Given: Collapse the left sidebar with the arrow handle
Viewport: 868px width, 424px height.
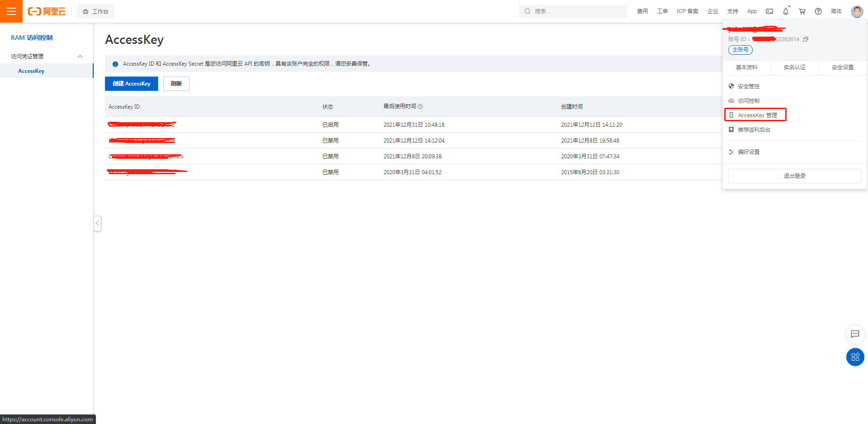Looking at the screenshot, I should 98,224.
